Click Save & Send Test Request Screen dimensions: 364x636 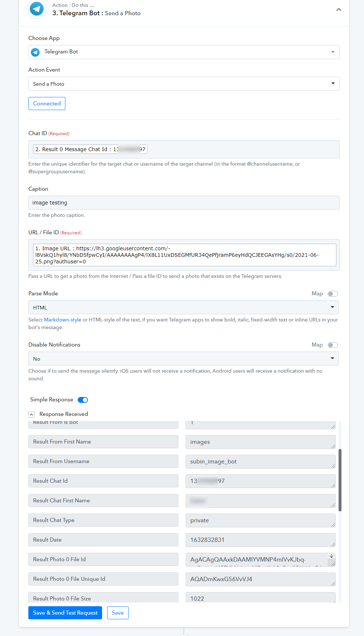click(65, 613)
